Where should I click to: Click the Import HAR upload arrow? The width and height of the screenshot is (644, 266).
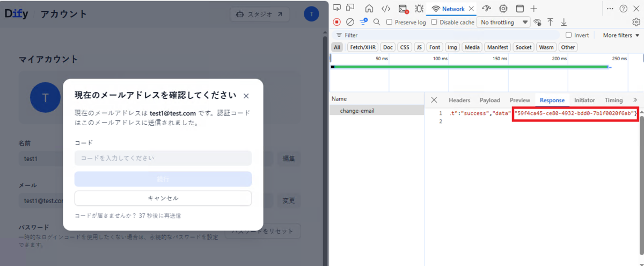(550, 22)
